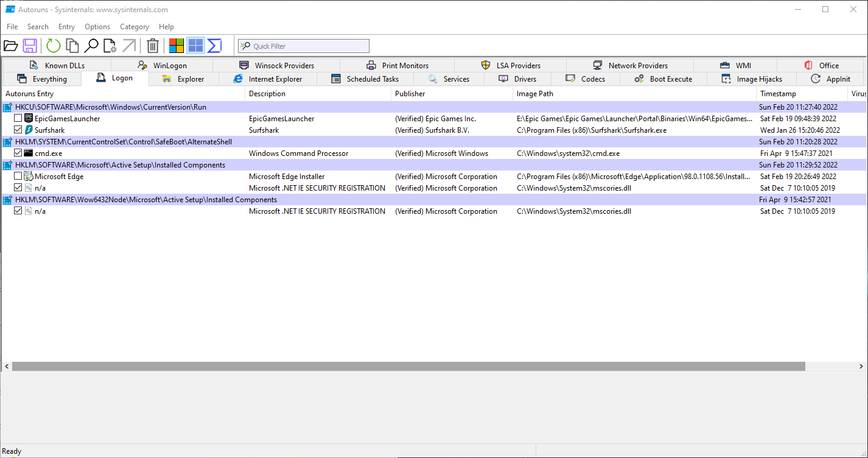The height and width of the screenshot is (458, 868).
Task: Click the cmd.exe console icon
Action: [29, 153]
